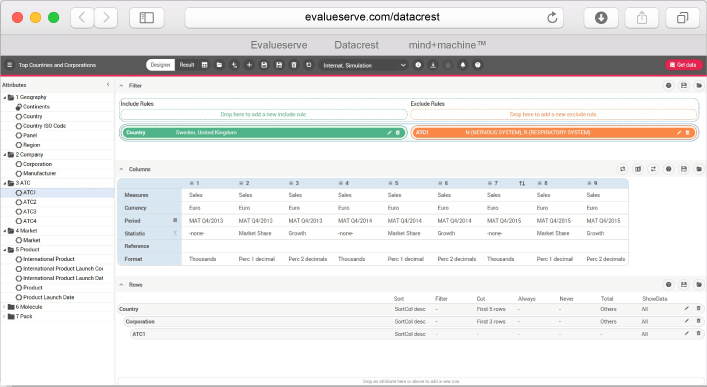Click the save icon in the Rows section header
The height and width of the screenshot is (387, 707).
(684, 285)
